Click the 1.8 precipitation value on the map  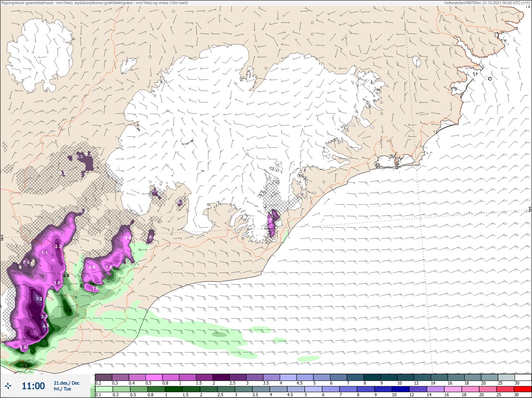(57, 283)
